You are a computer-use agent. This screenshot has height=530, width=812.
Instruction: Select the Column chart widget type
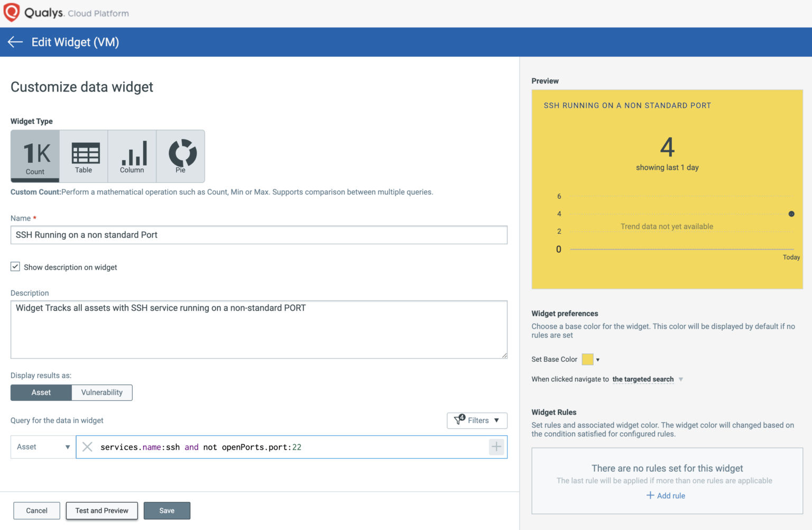[x=132, y=156]
